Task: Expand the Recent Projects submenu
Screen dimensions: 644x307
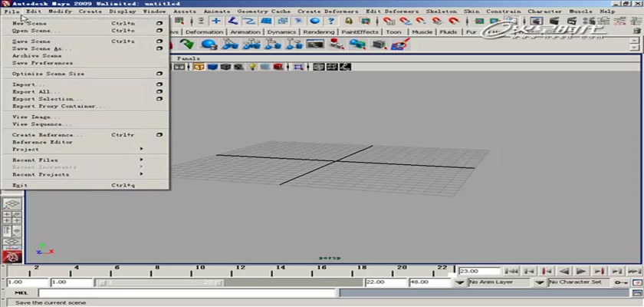Action: (x=142, y=174)
